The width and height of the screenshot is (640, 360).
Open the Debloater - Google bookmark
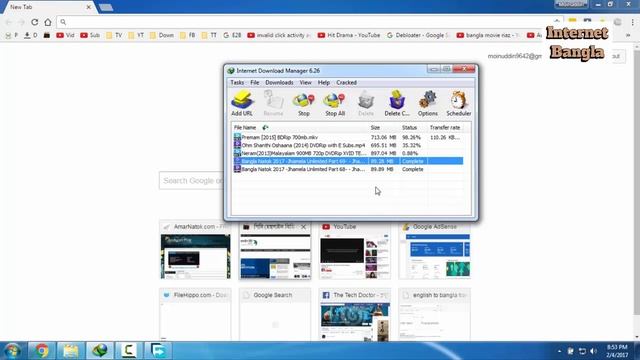[418, 36]
